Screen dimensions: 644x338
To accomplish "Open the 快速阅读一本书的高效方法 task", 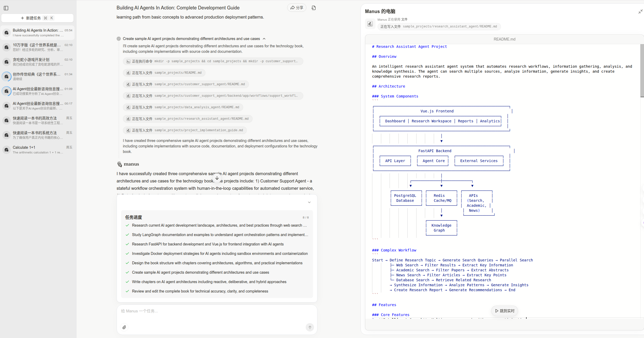I will pyautogui.click(x=37, y=121).
